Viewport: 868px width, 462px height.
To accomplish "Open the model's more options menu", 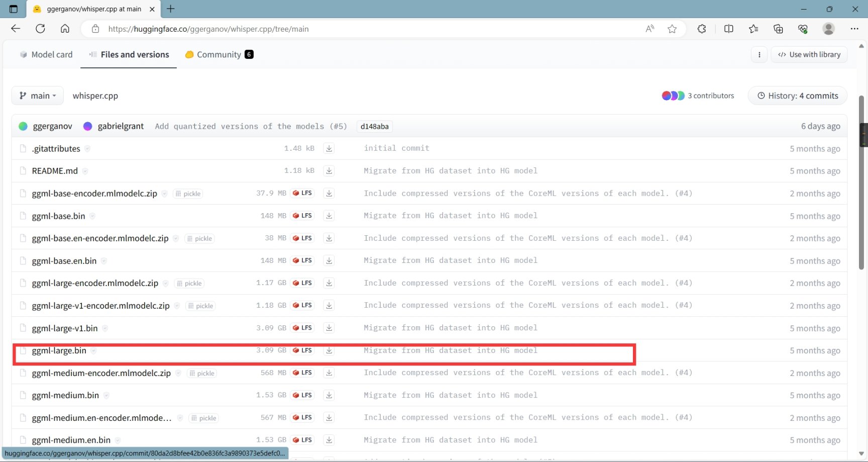I will [759, 54].
